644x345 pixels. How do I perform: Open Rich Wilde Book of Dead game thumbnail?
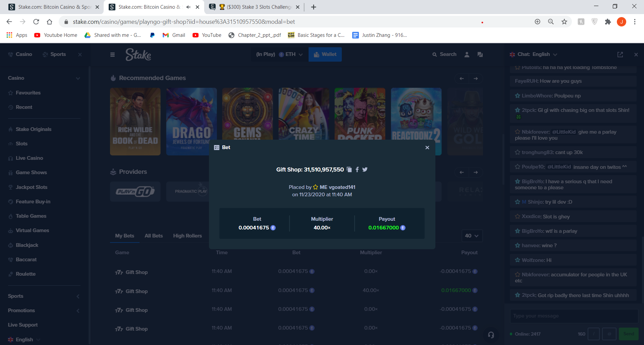pos(135,122)
